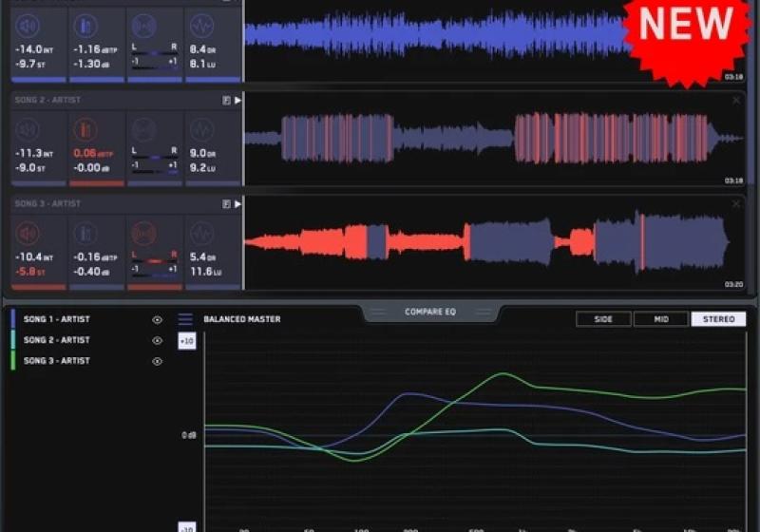Click the red -5.8 ST value
760x532 pixels.
click(30, 272)
